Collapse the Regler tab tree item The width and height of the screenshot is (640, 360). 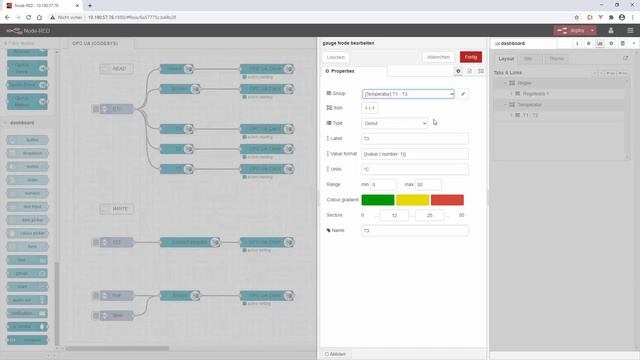[505, 83]
